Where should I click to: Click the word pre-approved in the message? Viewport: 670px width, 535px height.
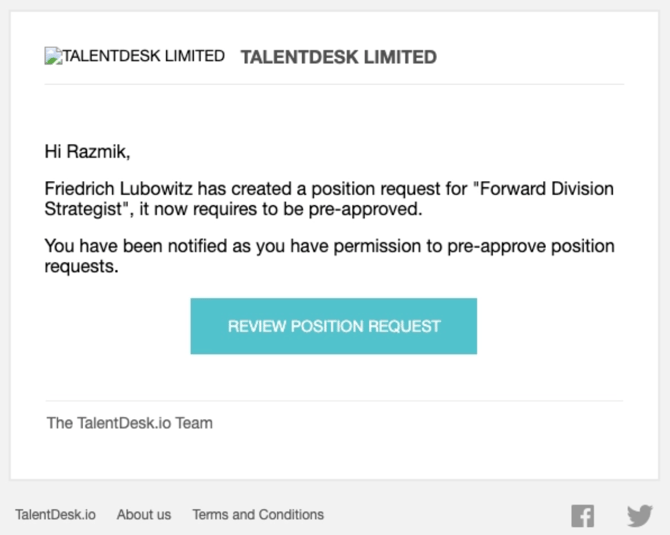click(x=365, y=209)
